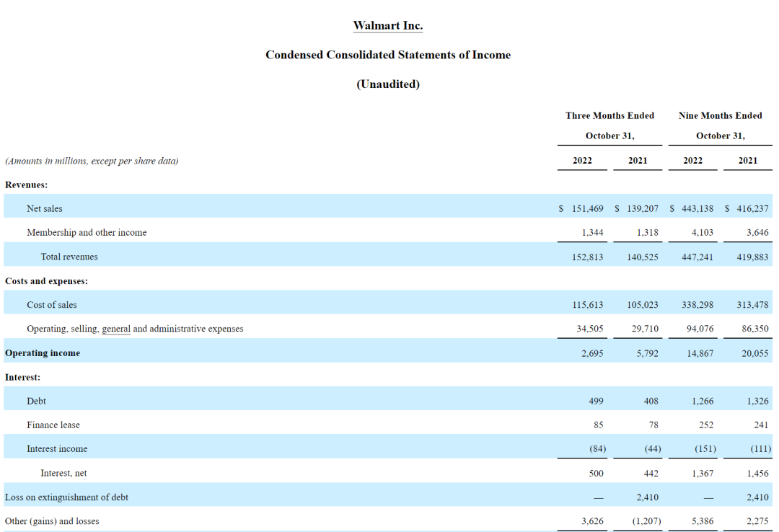Select the Interest income (84) value

tap(598, 448)
